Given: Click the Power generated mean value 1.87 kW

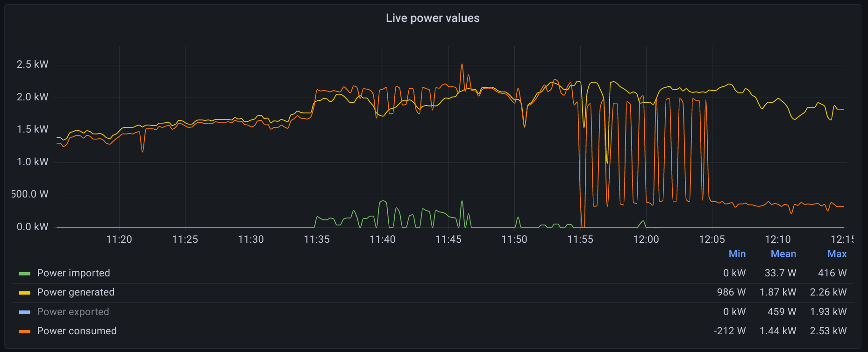Looking at the screenshot, I should click(778, 292).
